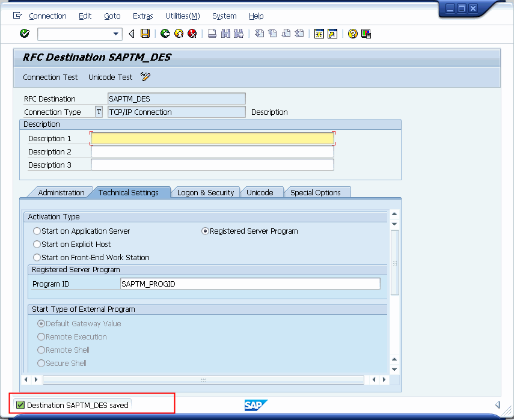This screenshot has width=514, height=420.
Task: Click the Description 3 input field
Action: (212, 165)
